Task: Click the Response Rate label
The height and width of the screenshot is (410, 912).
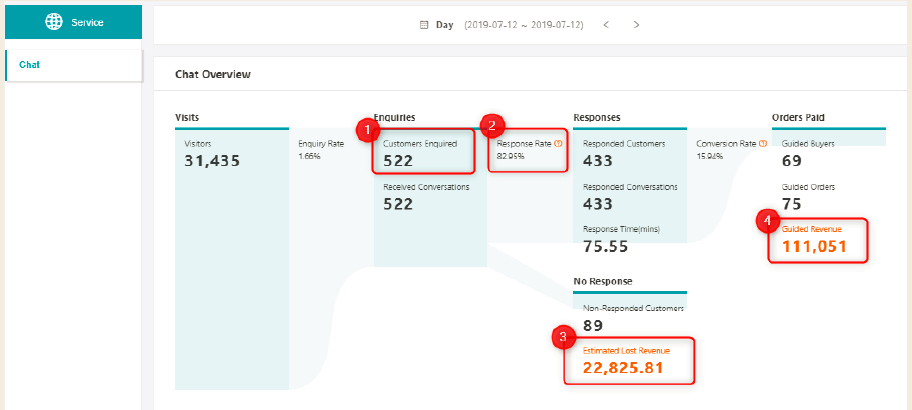Action: point(523,144)
